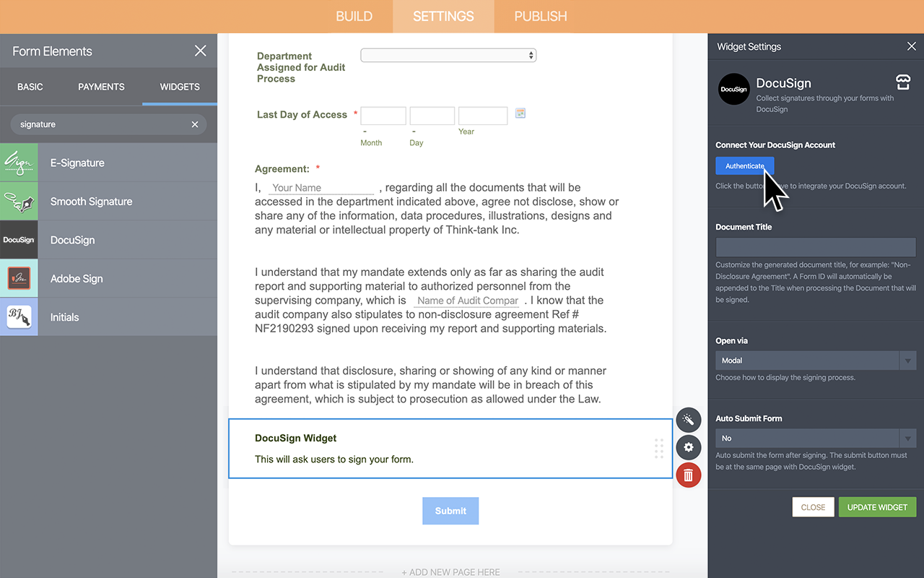Screen dimensions: 924x578
Task: Switch to the PUBLISH tab
Action: point(540,16)
